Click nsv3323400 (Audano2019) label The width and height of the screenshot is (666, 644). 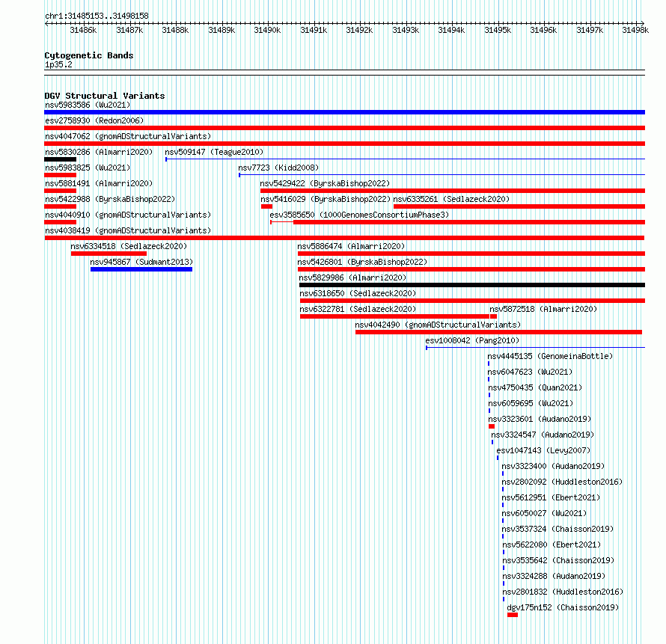pos(554,466)
